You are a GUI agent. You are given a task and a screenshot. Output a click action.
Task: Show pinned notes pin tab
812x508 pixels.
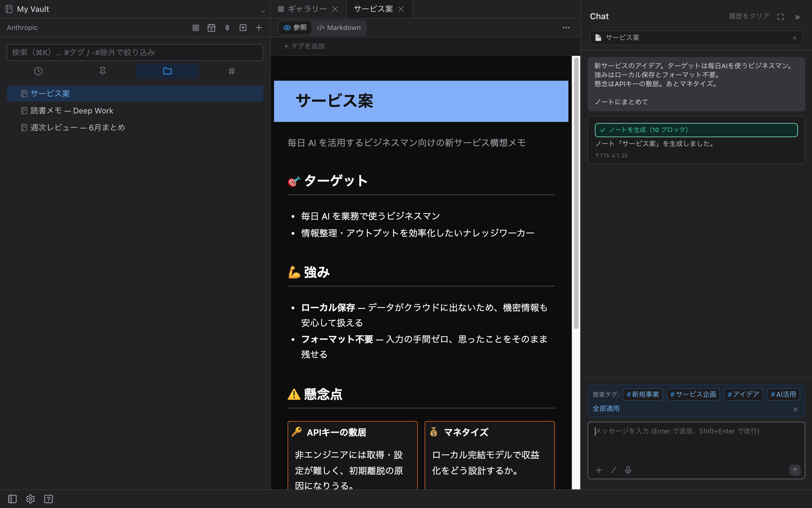(x=103, y=71)
